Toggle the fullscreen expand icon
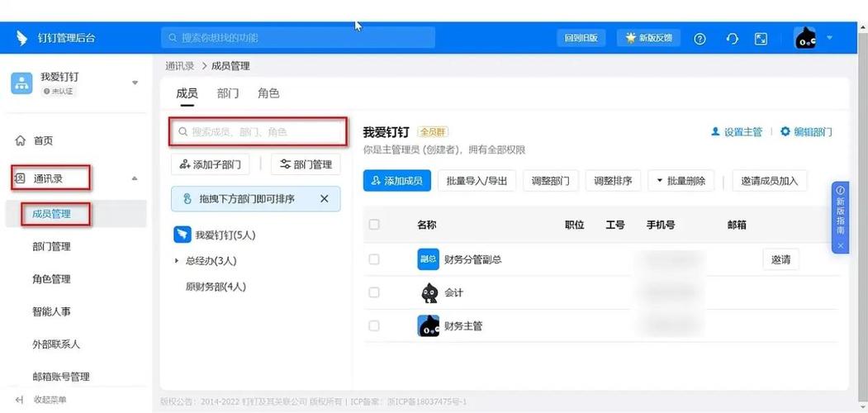868x413 pixels. tap(761, 38)
